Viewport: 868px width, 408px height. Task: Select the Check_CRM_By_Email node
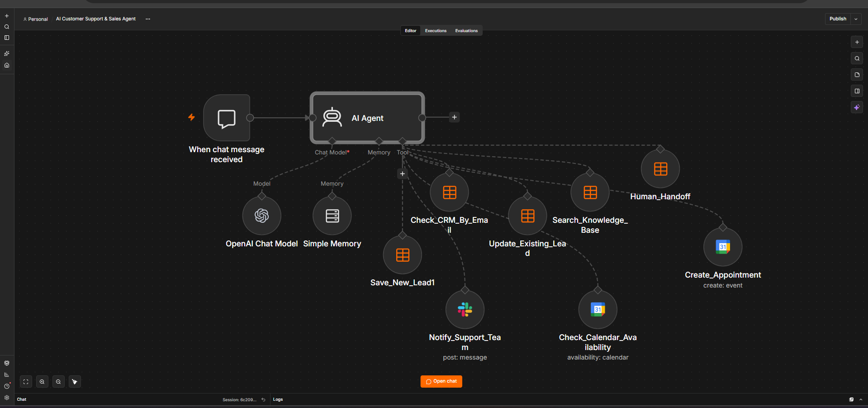pos(449,192)
